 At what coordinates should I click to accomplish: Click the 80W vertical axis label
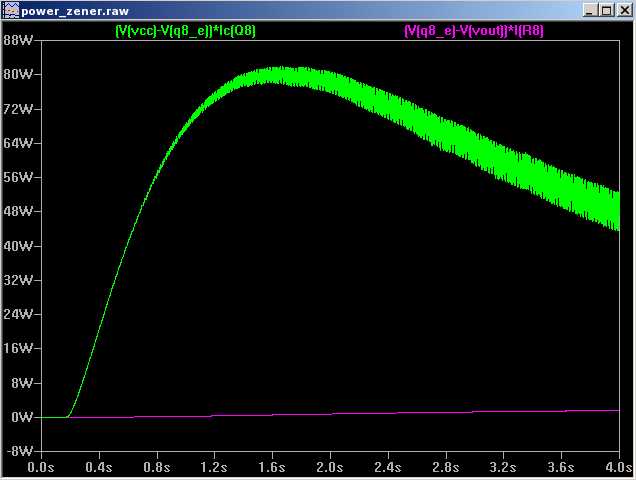[18, 74]
